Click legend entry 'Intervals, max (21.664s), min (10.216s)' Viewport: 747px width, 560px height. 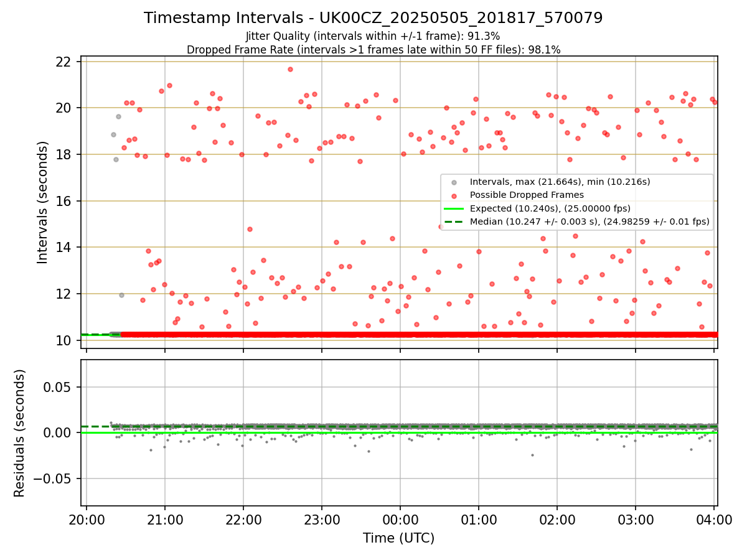[560, 182]
